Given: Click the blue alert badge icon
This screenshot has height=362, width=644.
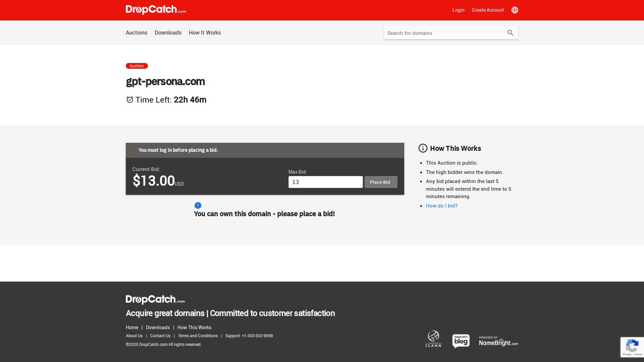Looking at the screenshot, I should pos(198,205).
